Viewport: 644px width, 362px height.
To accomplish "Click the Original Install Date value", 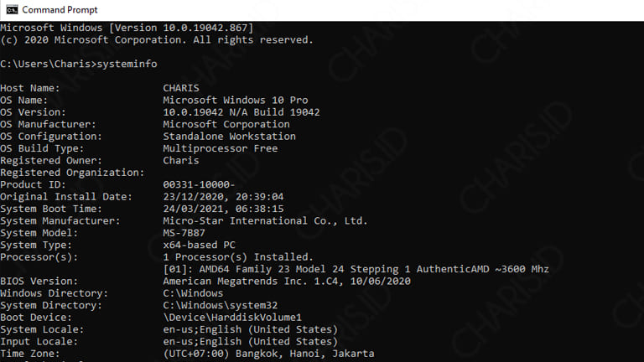I will pos(223,197).
